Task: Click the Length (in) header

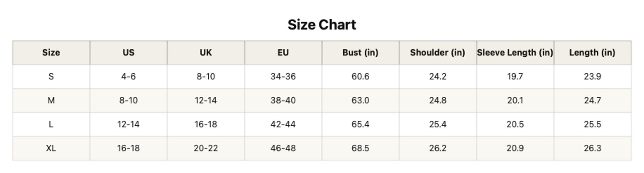Action: 592,53
